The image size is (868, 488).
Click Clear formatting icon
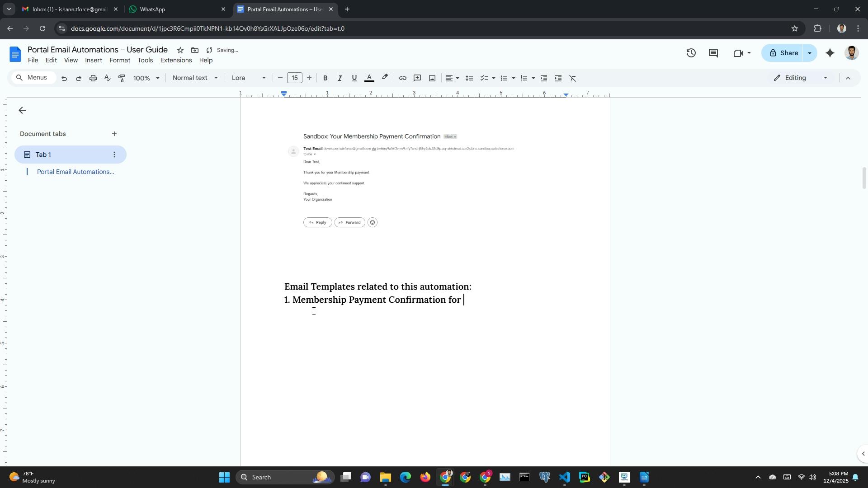[573, 78]
